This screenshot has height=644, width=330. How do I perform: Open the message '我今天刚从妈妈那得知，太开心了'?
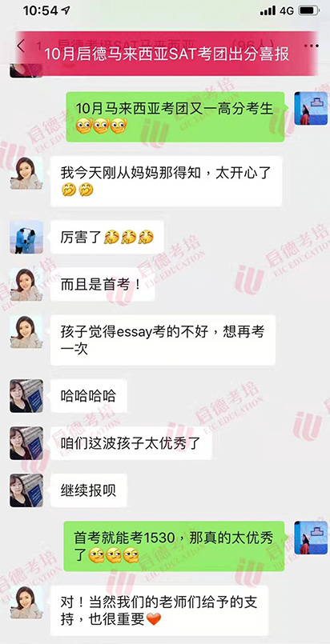tap(166, 181)
